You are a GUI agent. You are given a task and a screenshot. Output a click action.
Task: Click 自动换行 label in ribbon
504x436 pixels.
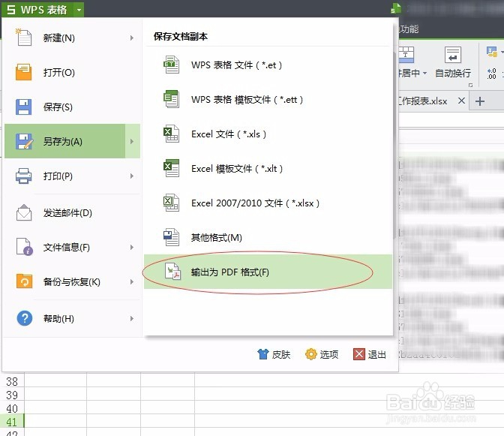[452, 74]
